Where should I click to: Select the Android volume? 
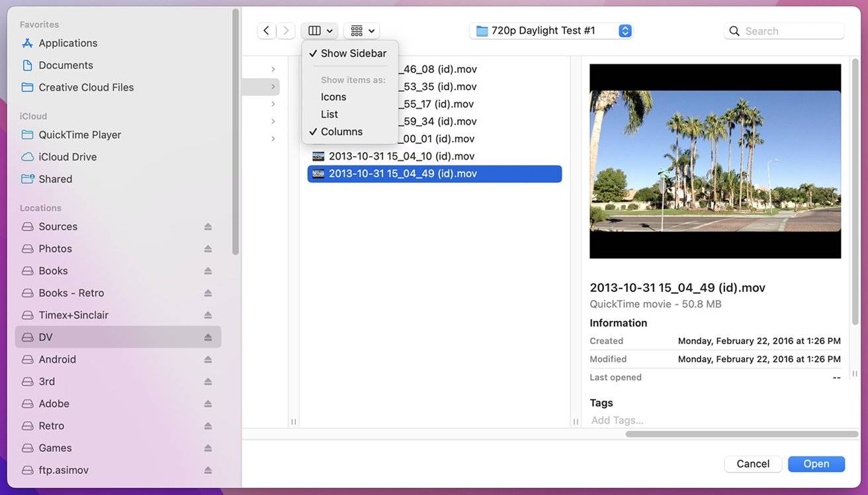(x=118, y=359)
